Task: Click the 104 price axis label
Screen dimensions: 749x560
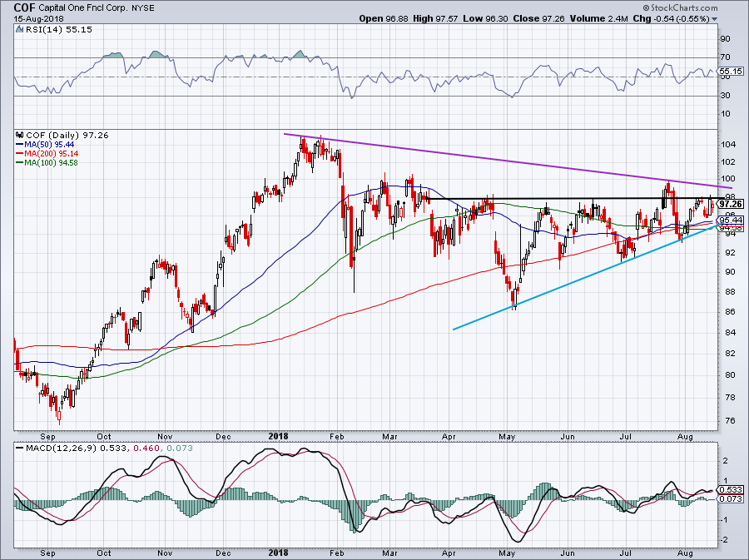Action: (x=728, y=144)
